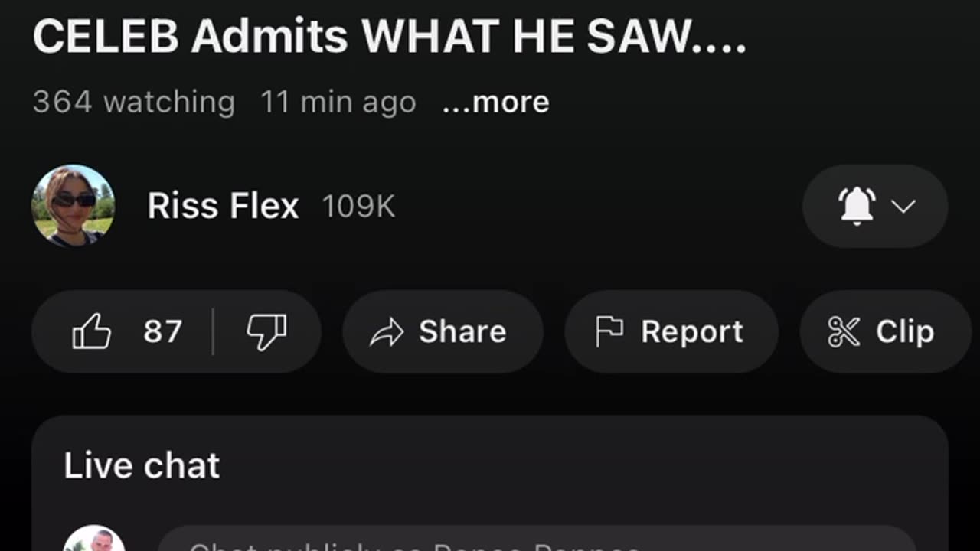Click the flag icon for Report
Screen dimensions: 980x551
pos(609,332)
